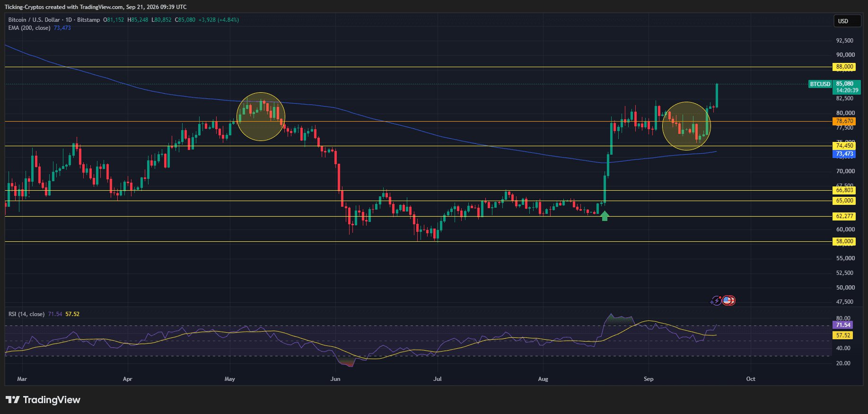
Task: Click the green 85,080 current price label
Action: click(x=847, y=87)
